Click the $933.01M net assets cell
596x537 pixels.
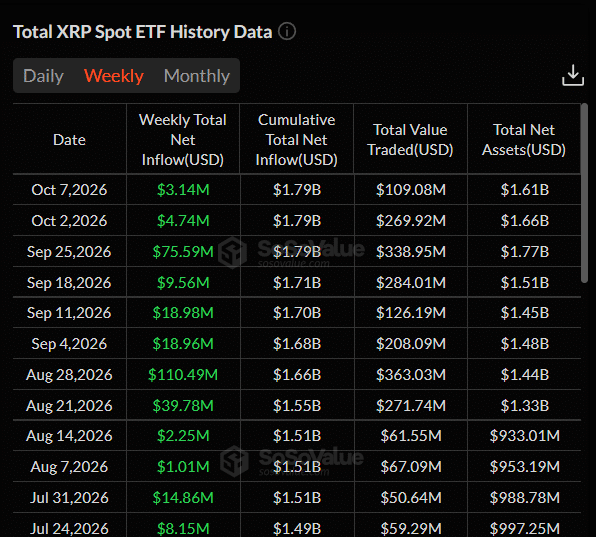(525, 436)
